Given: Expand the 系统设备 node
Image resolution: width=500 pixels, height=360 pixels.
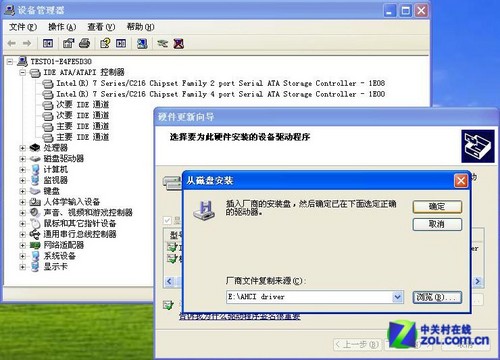Looking at the screenshot, I should [x=22, y=256].
